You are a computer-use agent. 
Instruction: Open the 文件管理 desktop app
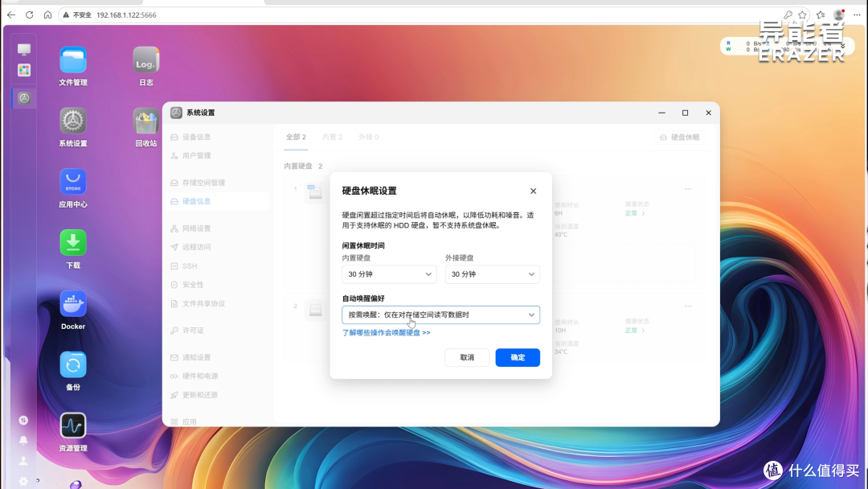click(73, 60)
